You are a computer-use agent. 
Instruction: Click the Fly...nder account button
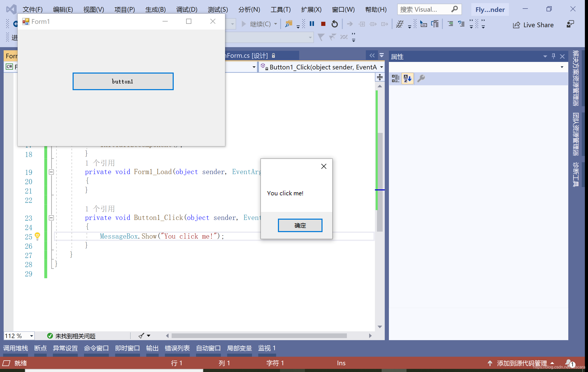coord(490,10)
